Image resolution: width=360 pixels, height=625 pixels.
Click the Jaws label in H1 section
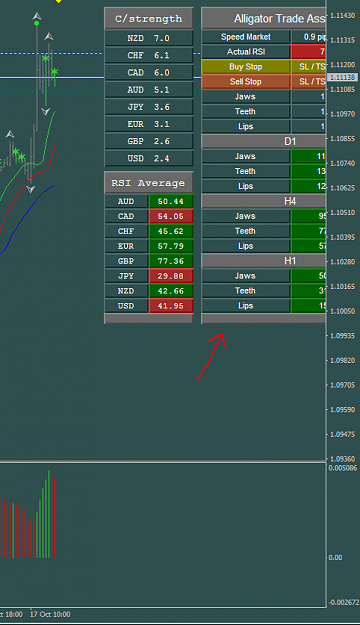coord(246,276)
